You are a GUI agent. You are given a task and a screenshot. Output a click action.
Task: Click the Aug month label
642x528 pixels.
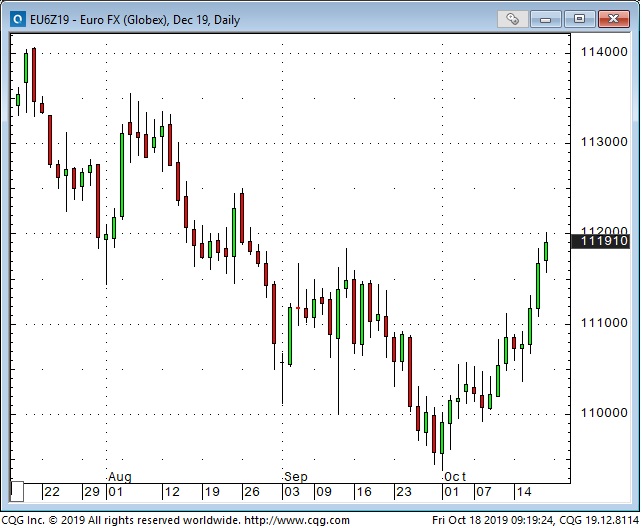coord(120,477)
